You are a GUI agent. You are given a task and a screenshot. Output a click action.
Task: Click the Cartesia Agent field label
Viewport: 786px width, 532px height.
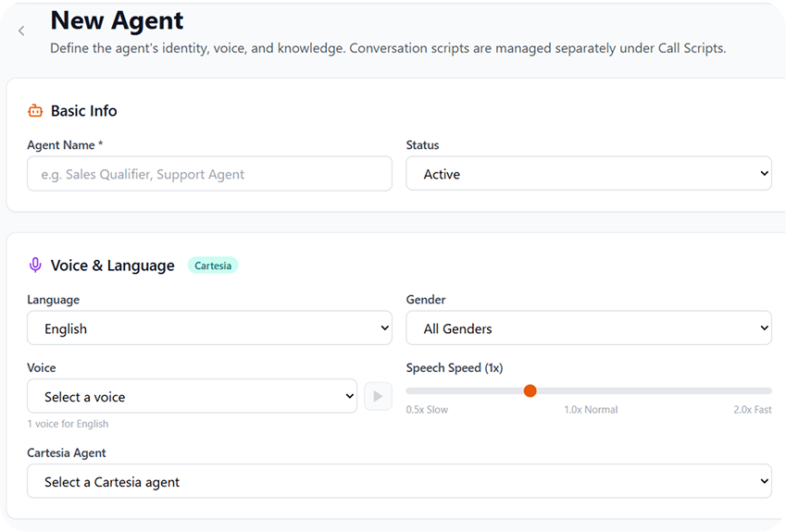pyautogui.click(x=66, y=452)
